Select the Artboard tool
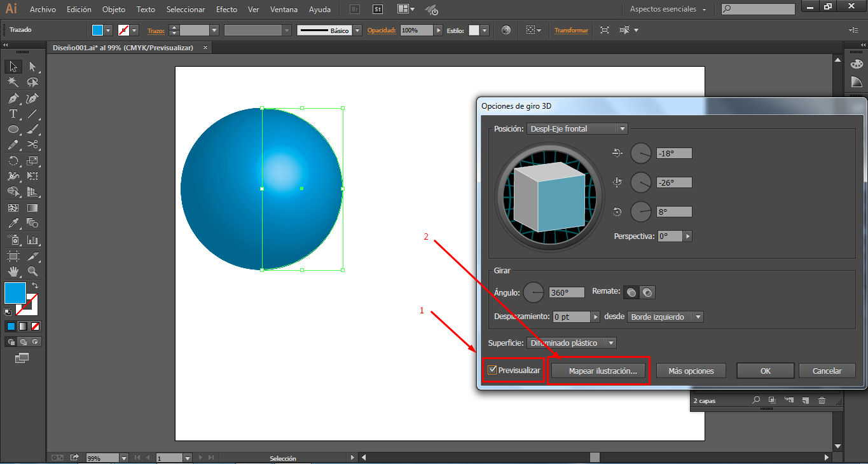 [13, 256]
